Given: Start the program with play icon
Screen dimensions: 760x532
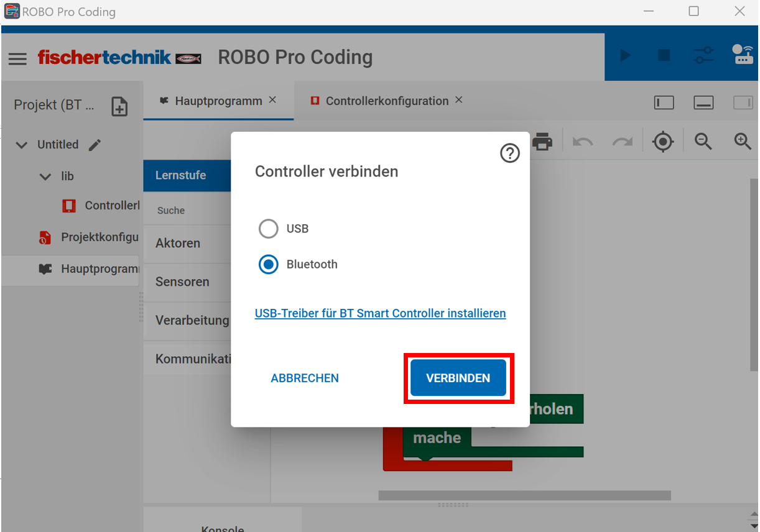Looking at the screenshot, I should 626,55.
